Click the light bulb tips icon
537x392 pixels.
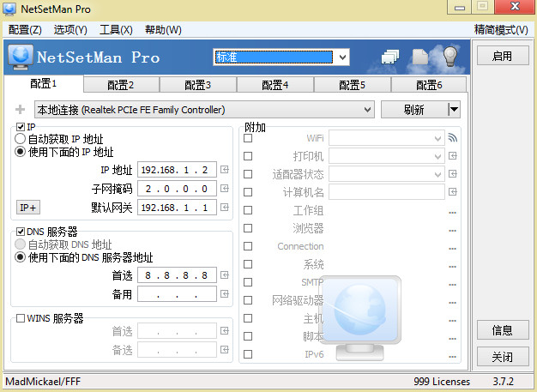click(x=450, y=57)
